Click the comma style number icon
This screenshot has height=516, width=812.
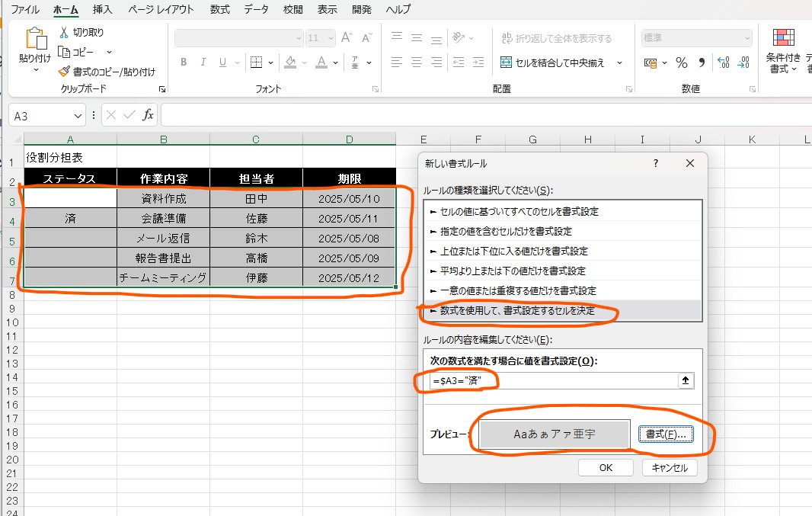click(x=702, y=62)
